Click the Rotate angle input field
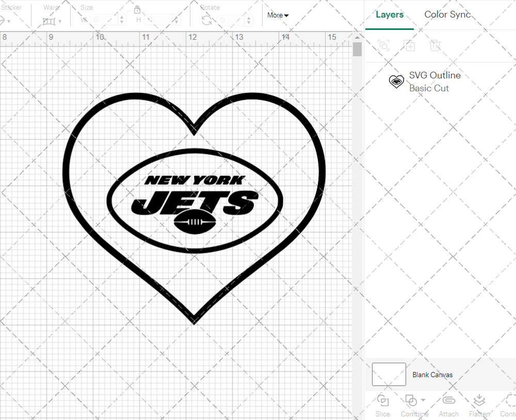This screenshot has height=420, width=516. click(230, 20)
